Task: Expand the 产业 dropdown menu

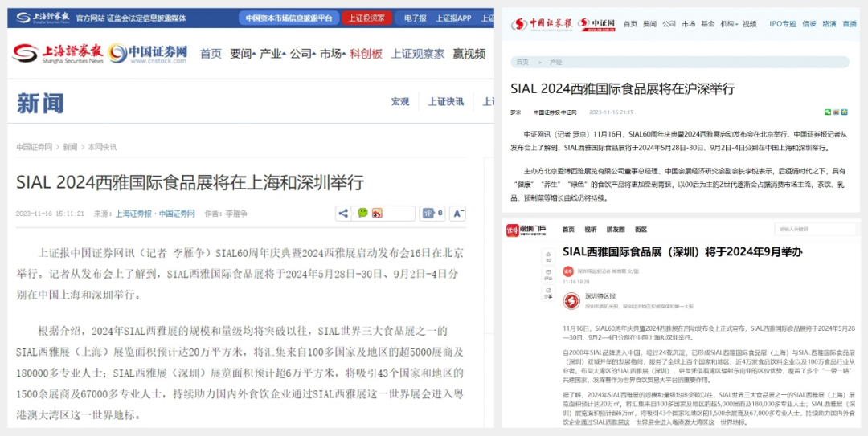Action: [x=272, y=54]
